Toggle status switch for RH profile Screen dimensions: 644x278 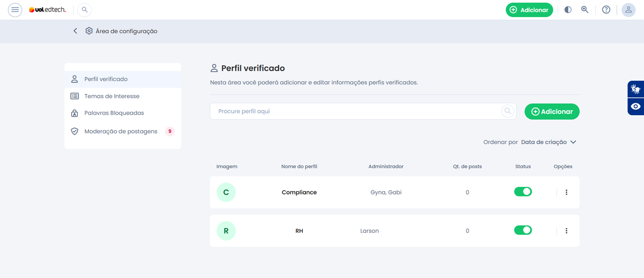tap(523, 230)
